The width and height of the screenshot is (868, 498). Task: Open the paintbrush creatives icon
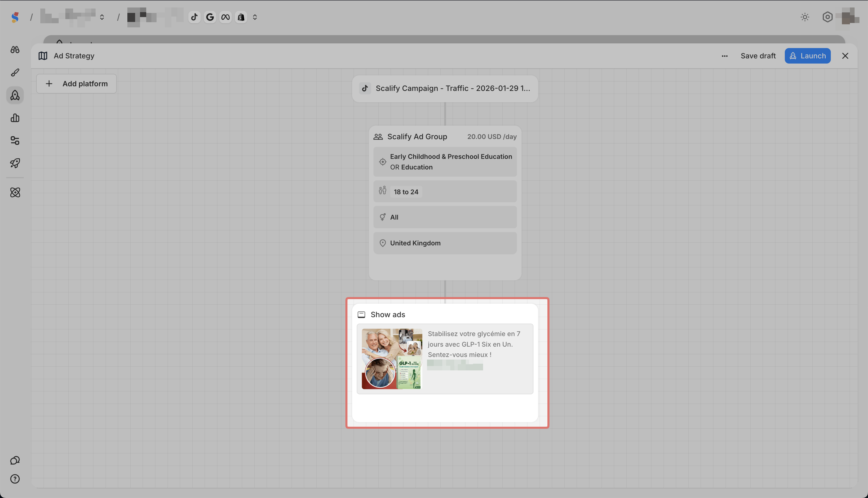(15, 72)
